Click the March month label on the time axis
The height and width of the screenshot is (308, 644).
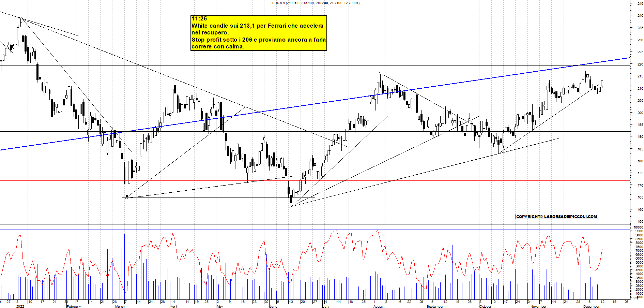click(120, 306)
